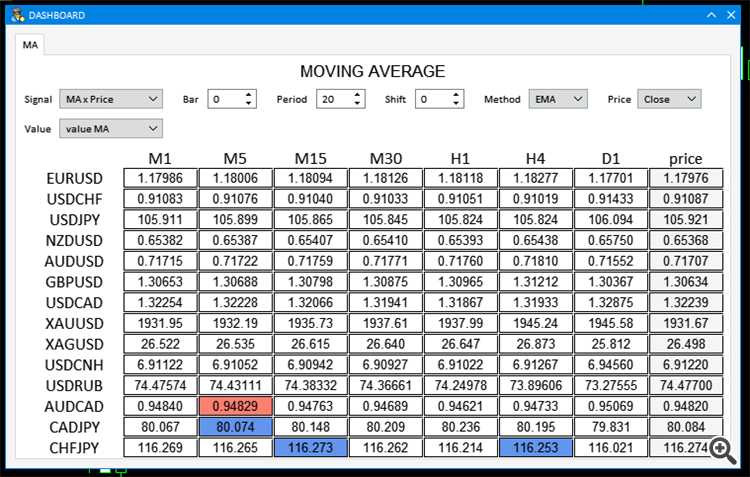Click the XAGUSD row label
The height and width of the screenshot is (477, 750).
pos(74,344)
